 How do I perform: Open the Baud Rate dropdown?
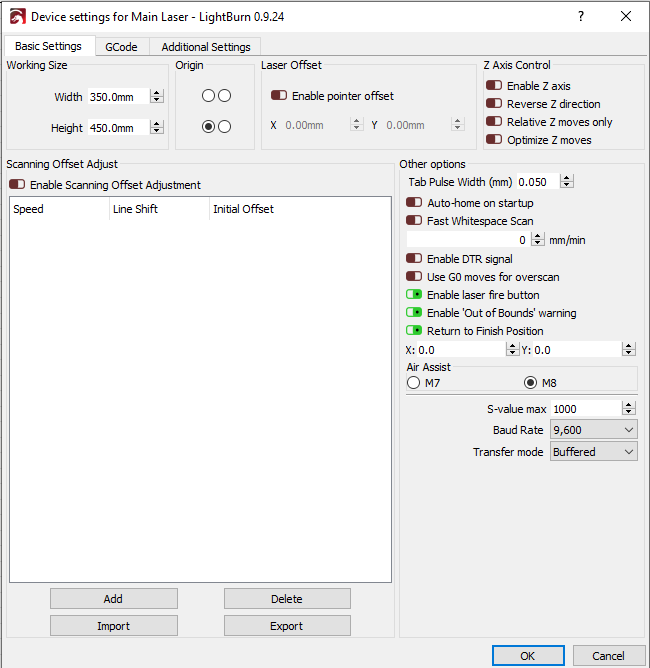coord(594,430)
